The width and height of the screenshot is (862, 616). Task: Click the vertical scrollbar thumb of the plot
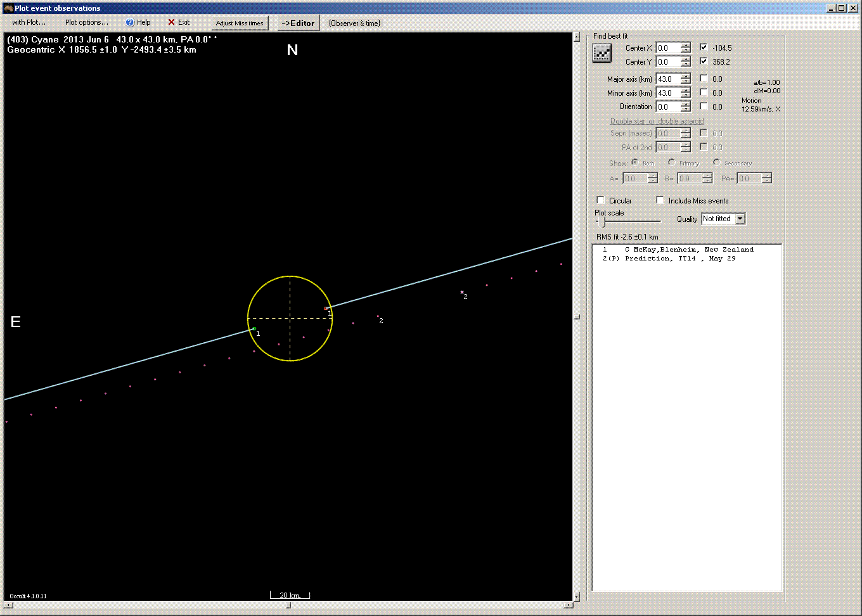[x=576, y=317]
